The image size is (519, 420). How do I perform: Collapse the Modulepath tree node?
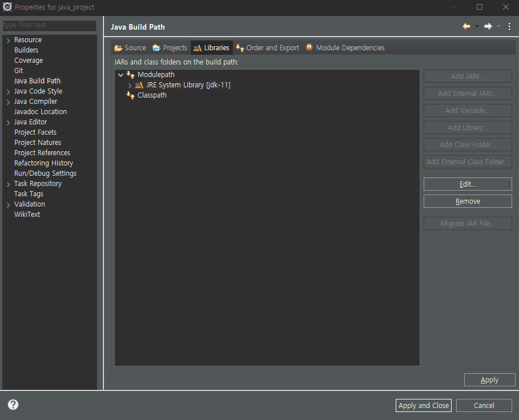coord(121,75)
